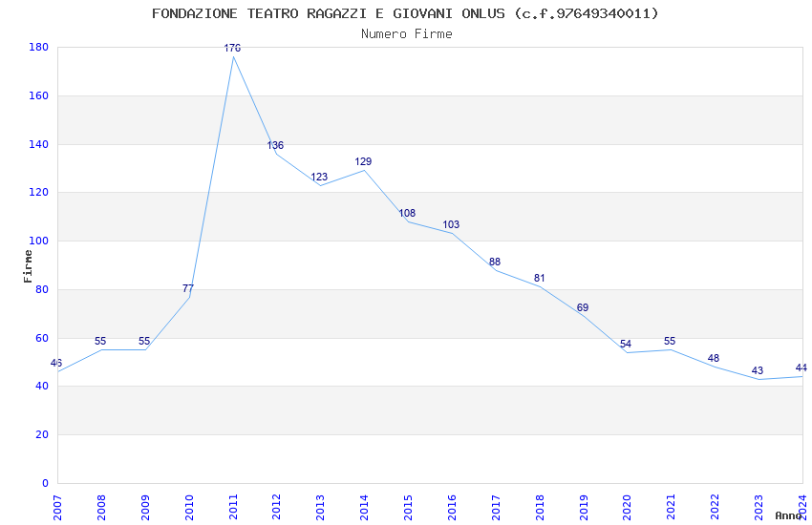Select the data label 44
Image resolution: width=812 pixels, height=525 pixels.
801,367
